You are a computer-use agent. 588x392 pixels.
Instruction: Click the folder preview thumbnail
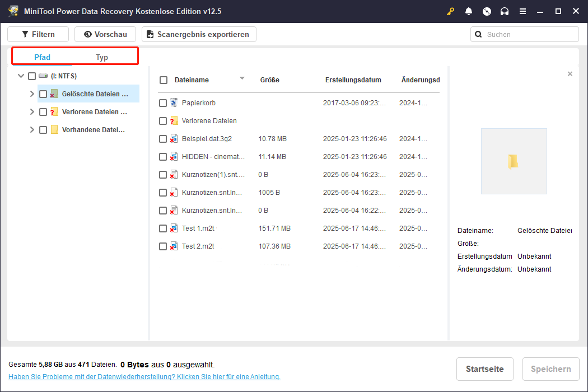pyautogui.click(x=514, y=161)
